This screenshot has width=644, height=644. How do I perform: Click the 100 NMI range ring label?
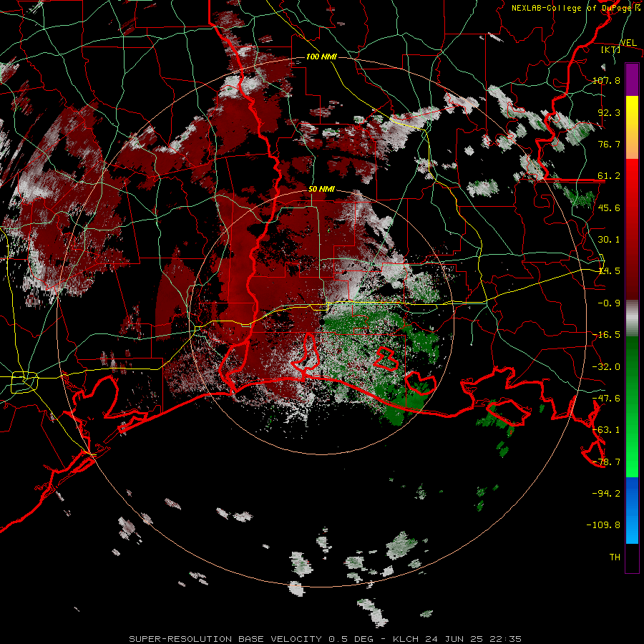tap(321, 57)
